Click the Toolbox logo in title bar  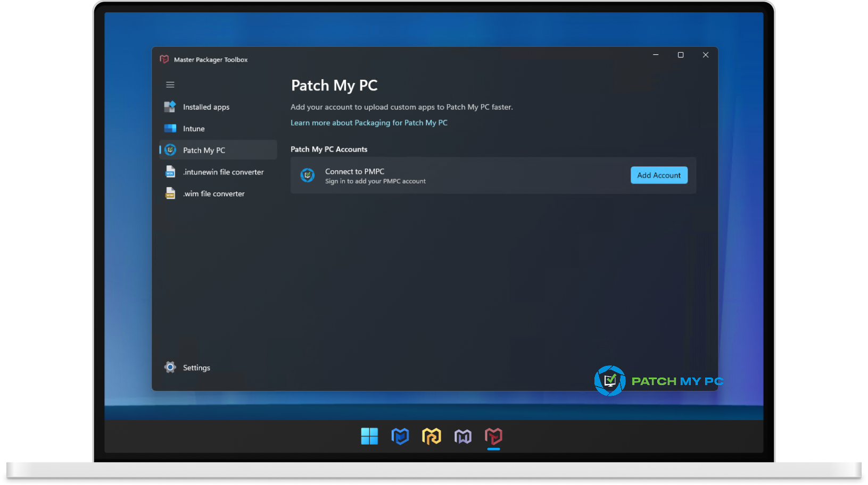(x=164, y=60)
